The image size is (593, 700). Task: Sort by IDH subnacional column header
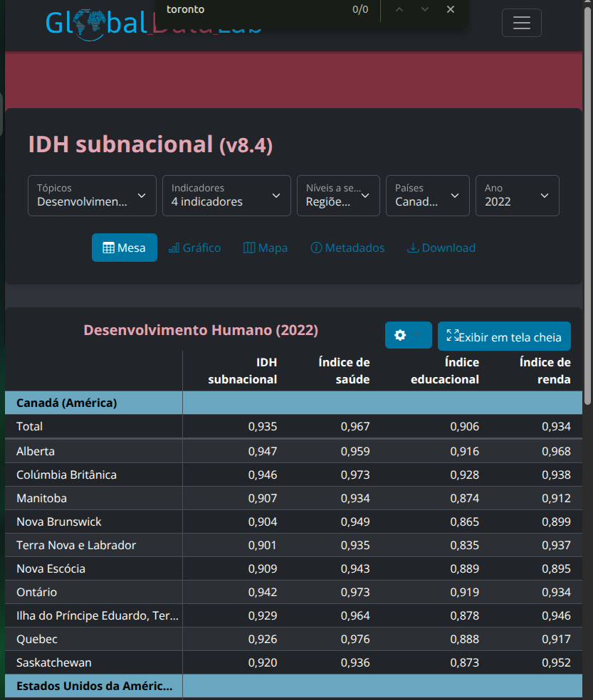243,371
